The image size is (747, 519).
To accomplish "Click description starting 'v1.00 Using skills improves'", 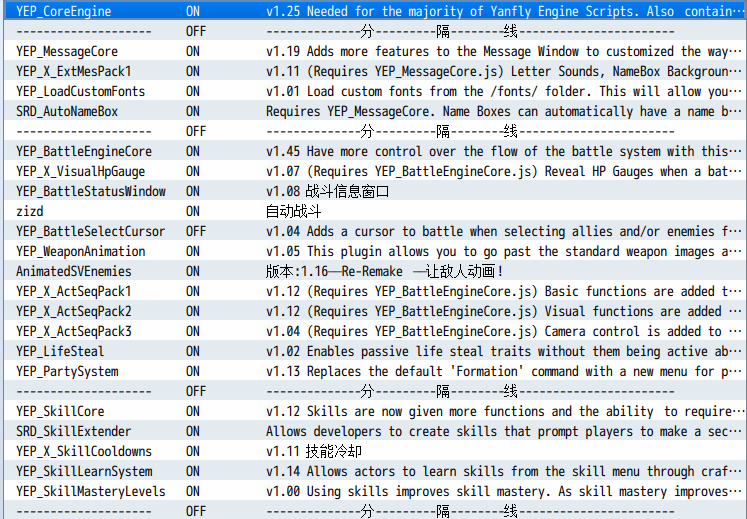I will (504, 491).
